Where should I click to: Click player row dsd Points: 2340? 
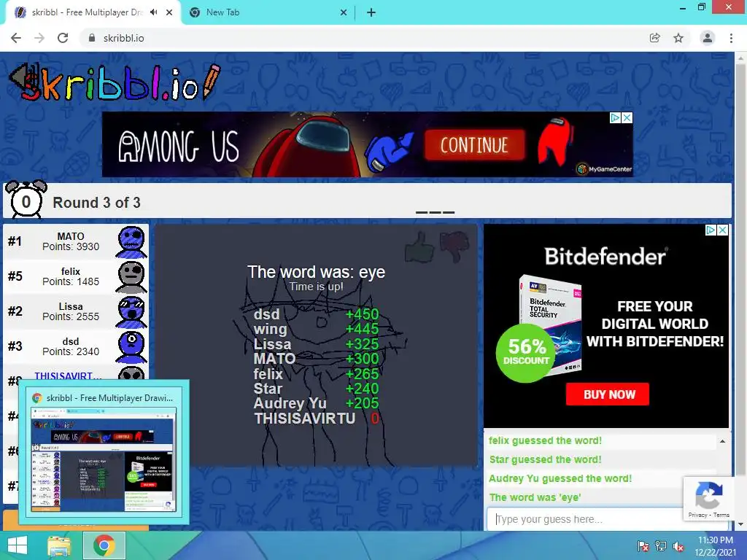(76, 346)
